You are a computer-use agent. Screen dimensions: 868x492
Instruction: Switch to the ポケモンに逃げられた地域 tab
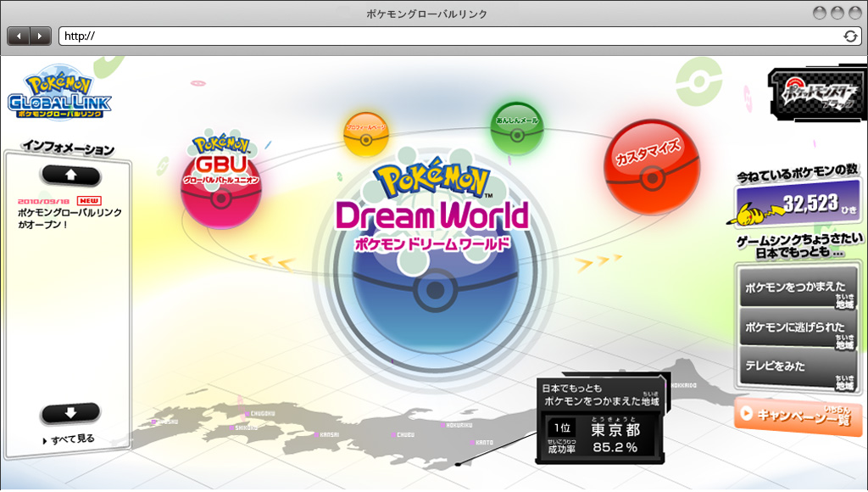(797, 327)
